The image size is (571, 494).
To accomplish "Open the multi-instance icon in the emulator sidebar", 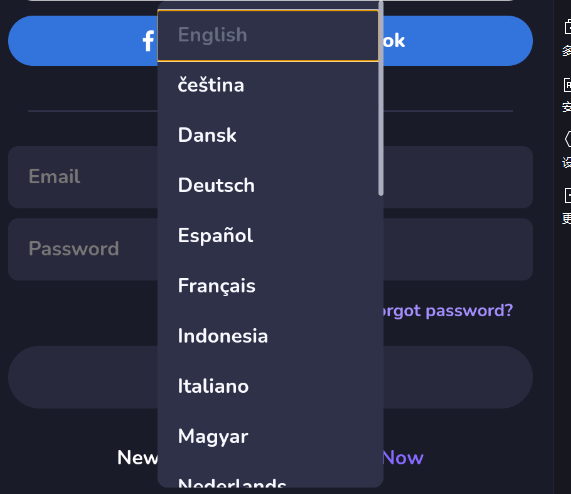I will (567, 27).
